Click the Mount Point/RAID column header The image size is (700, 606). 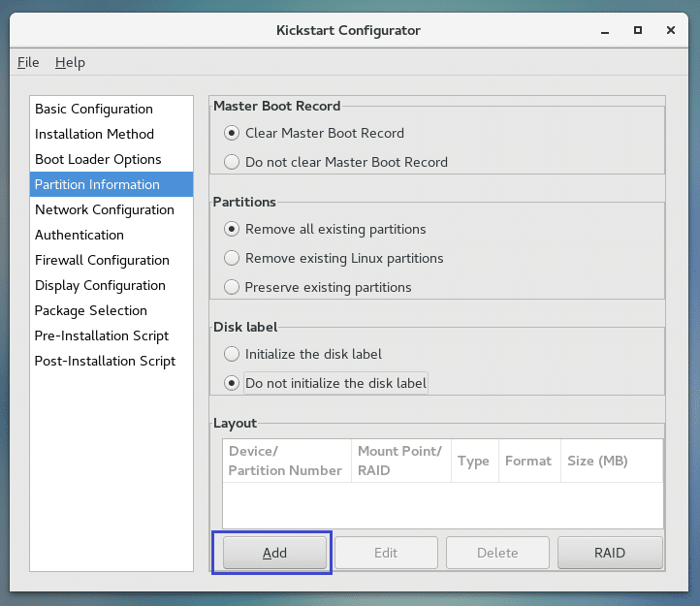pyautogui.click(x=399, y=461)
